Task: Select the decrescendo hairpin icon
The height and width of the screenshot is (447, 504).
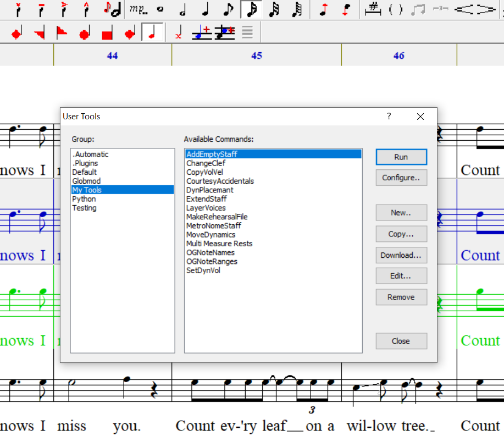Action: coord(486,9)
